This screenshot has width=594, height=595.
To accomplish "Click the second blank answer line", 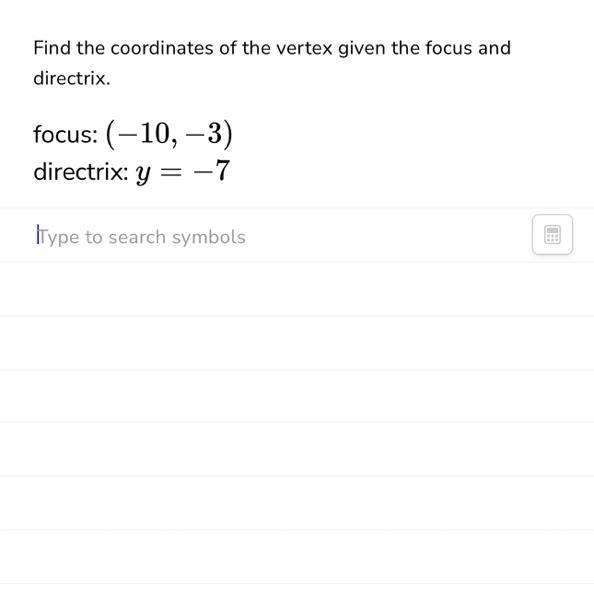I will [x=297, y=343].
